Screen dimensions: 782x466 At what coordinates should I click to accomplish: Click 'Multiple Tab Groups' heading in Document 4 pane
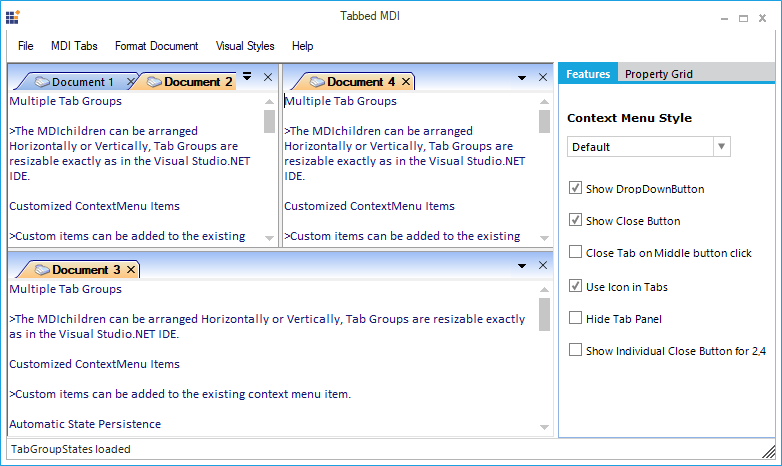[x=341, y=101]
